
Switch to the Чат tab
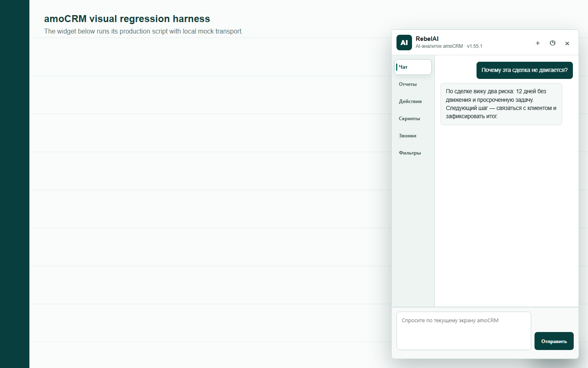click(413, 67)
